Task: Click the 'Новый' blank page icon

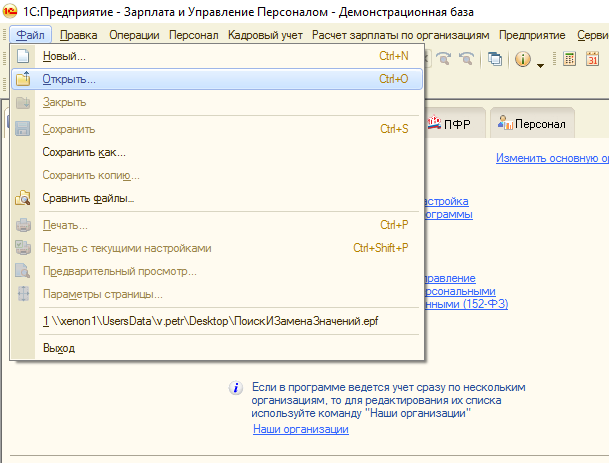Action: 23,56
